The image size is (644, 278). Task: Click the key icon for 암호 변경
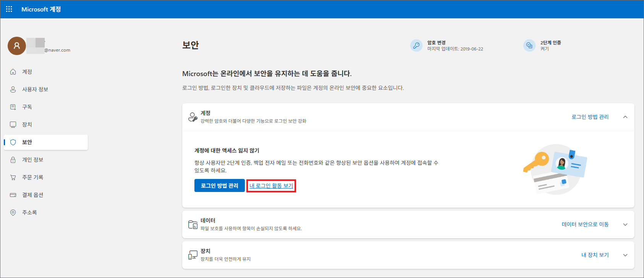click(x=416, y=45)
